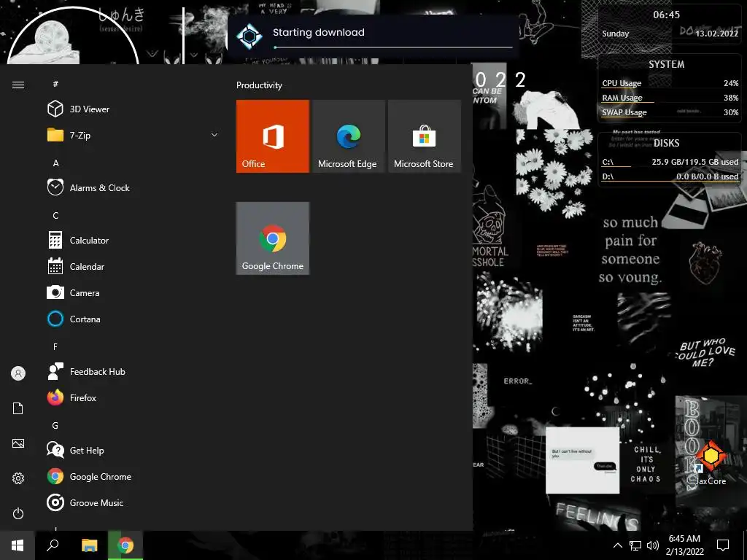Click the Windows Start button
The image size is (747, 560).
tap(18, 545)
